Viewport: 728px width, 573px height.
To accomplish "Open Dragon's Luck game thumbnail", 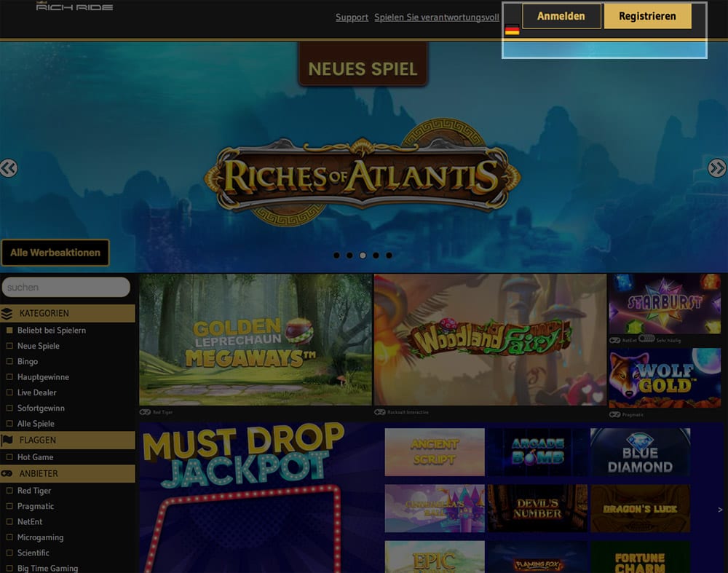I will [x=640, y=508].
